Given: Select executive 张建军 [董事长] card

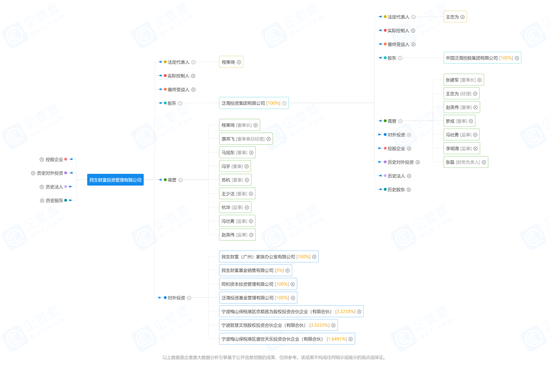Looking at the screenshot, I should click(x=463, y=80).
